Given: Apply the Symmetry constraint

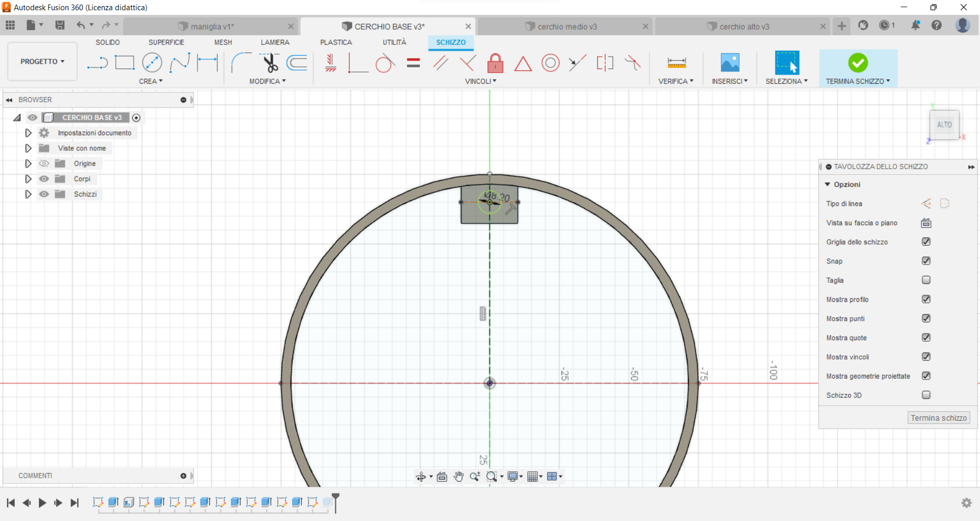Looking at the screenshot, I should click(605, 63).
